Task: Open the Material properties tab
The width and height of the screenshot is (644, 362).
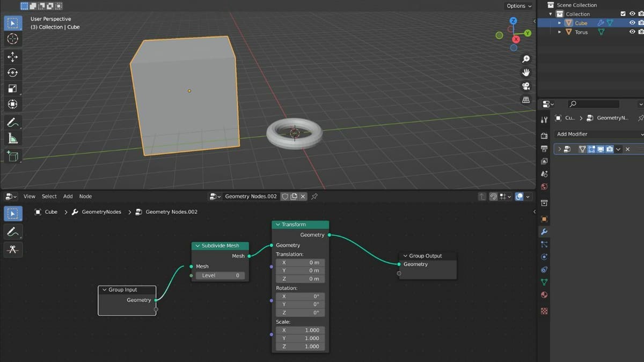Action: coord(544,294)
